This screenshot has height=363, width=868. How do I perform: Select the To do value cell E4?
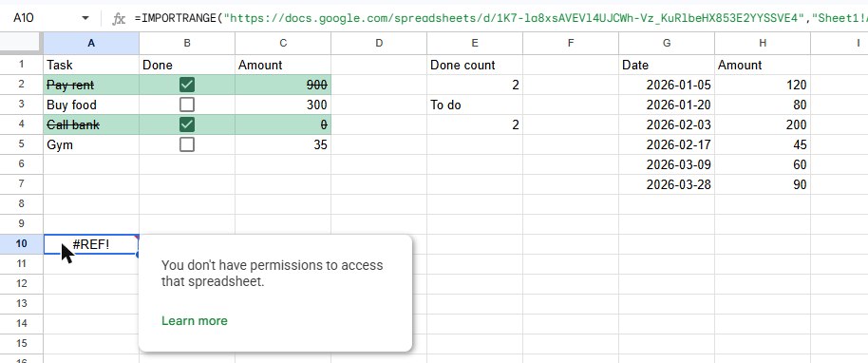pos(475,124)
